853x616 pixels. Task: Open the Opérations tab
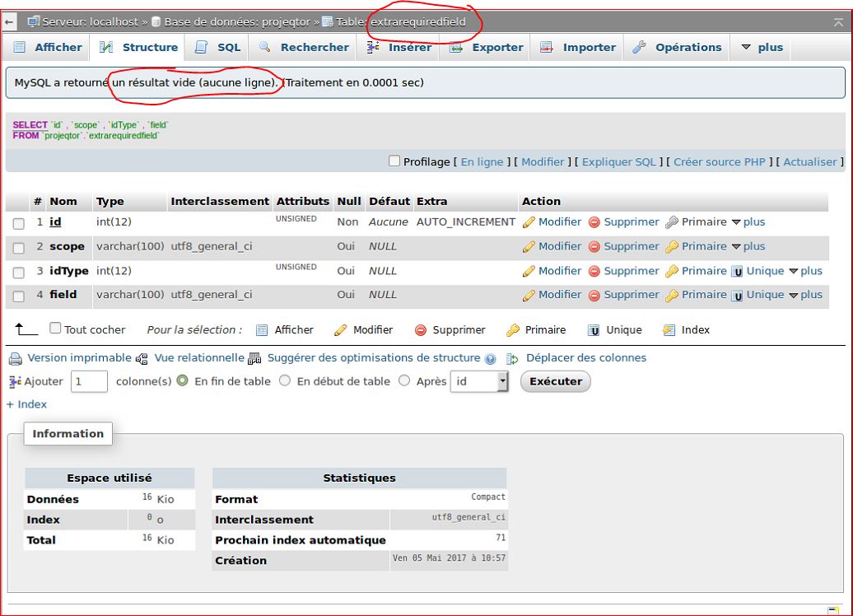(678, 48)
